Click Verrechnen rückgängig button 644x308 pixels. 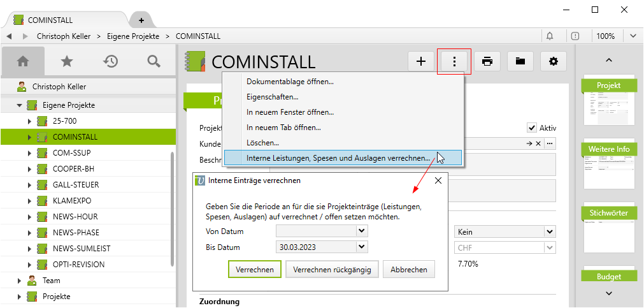click(333, 269)
